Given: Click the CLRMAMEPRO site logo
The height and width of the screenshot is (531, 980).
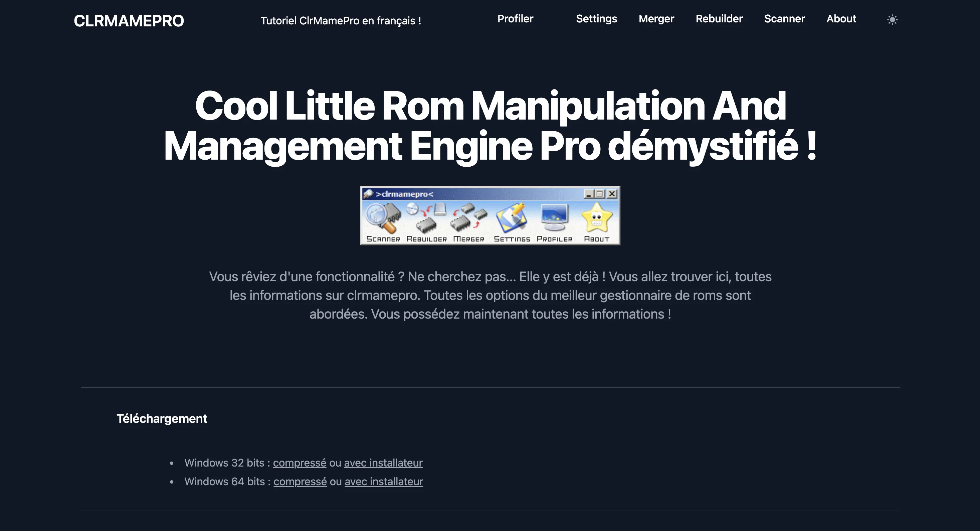Looking at the screenshot, I should pyautogui.click(x=129, y=21).
